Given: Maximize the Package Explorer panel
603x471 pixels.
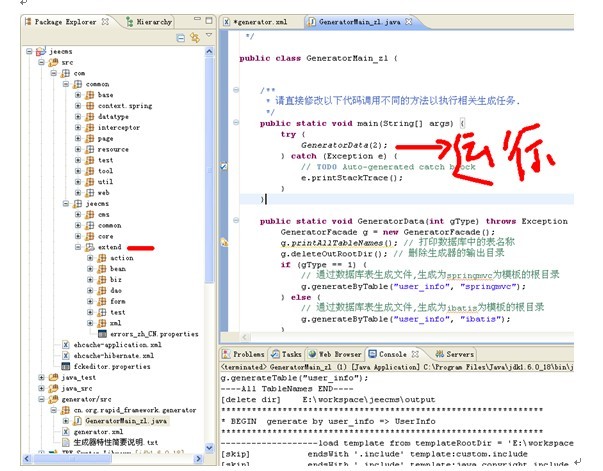Looking at the screenshot, I should pyautogui.click(x=209, y=20).
